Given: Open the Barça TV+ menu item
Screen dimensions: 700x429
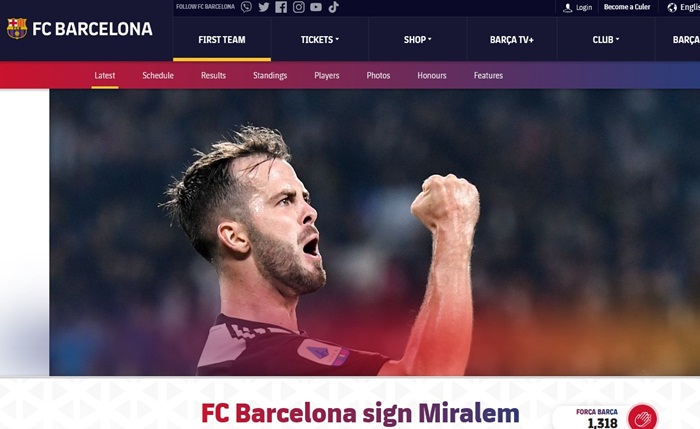Looking at the screenshot, I should [x=512, y=40].
